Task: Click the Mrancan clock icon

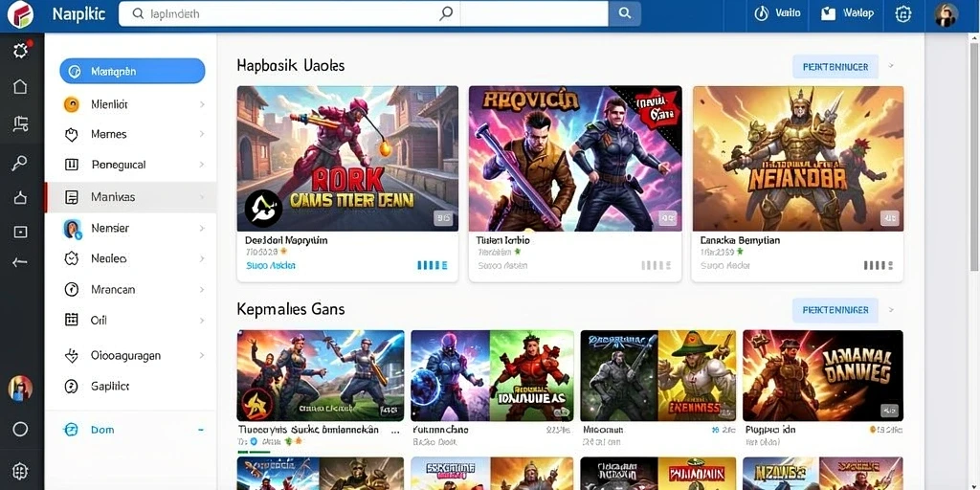Action: [72, 289]
